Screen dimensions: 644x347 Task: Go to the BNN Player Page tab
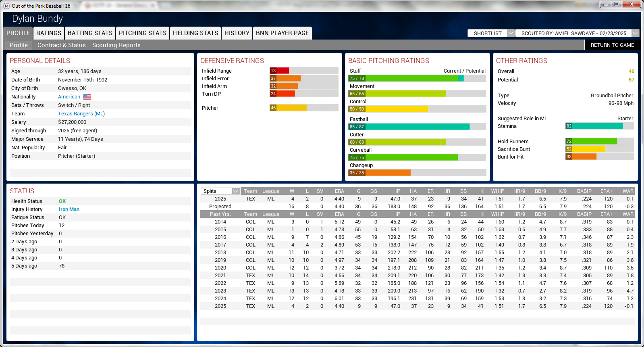[282, 33]
